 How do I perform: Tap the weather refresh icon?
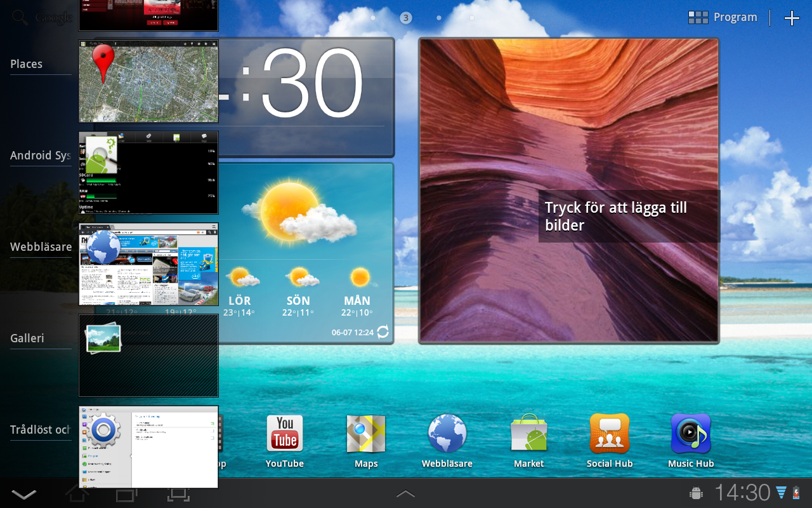[x=383, y=332]
